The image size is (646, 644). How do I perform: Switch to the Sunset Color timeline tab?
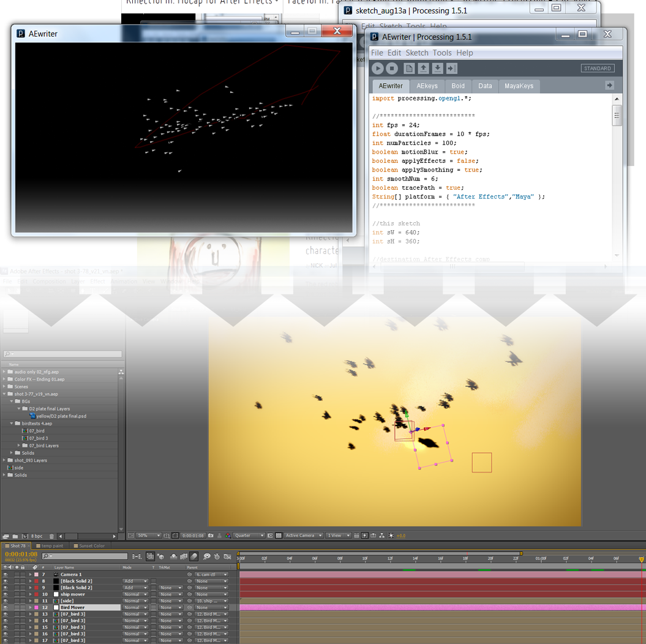pyautogui.click(x=89, y=545)
